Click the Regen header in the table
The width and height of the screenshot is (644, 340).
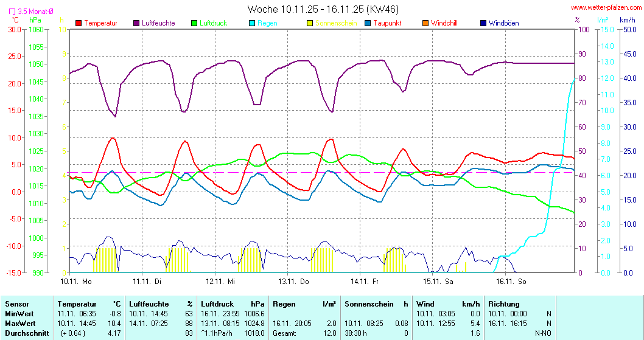pyautogui.click(x=284, y=304)
